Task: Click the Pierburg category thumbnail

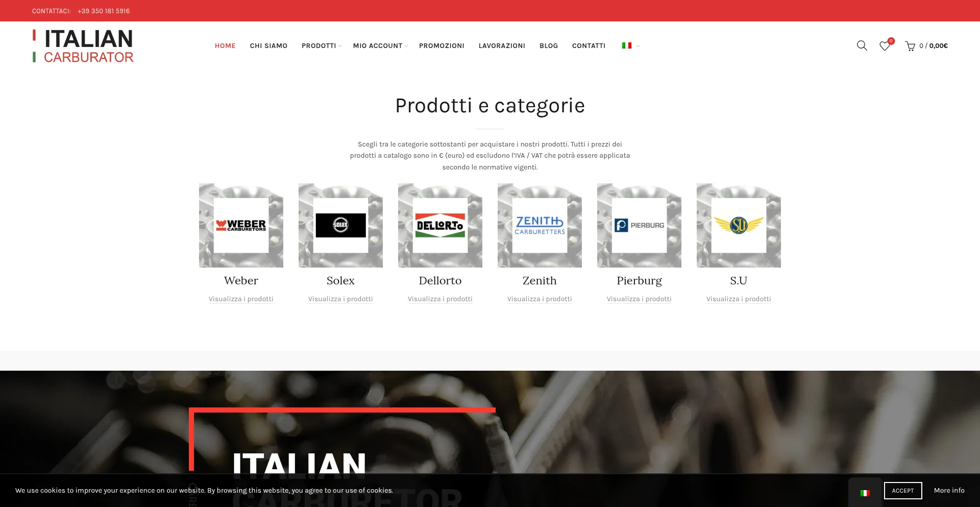Action: pos(639,225)
